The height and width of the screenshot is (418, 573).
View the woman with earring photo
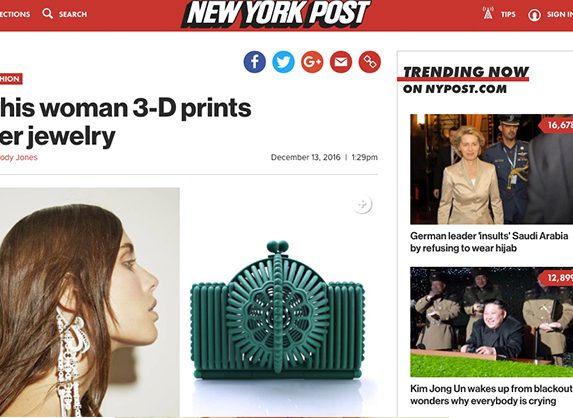(x=90, y=303)
